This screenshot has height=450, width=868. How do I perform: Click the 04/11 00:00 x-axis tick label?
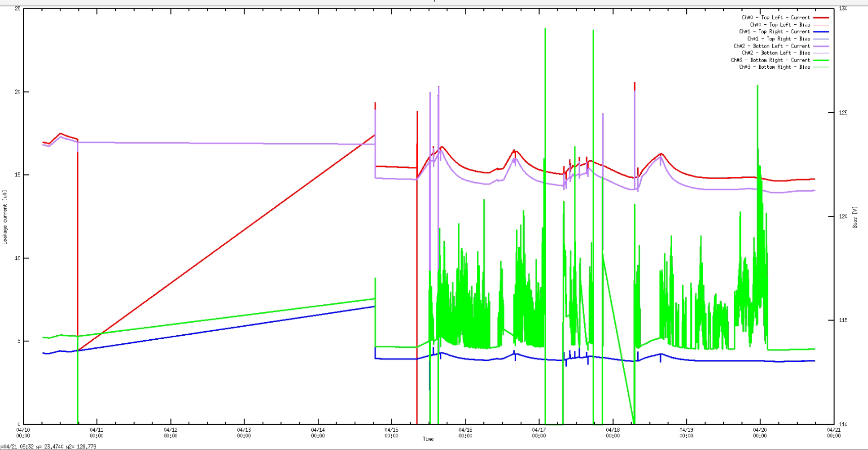click(97, 433)
